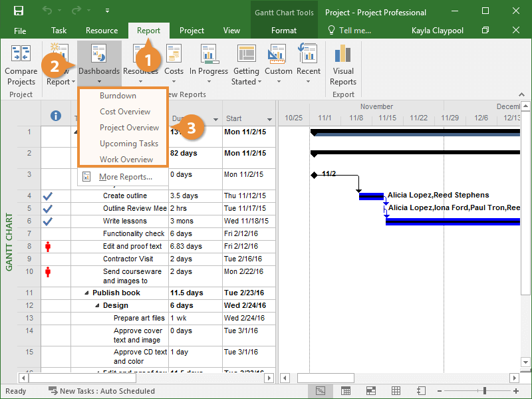532x399 pixels.
Task: Switch to Gantt Chart view in status bar
Action: click(x=321, y=391)
